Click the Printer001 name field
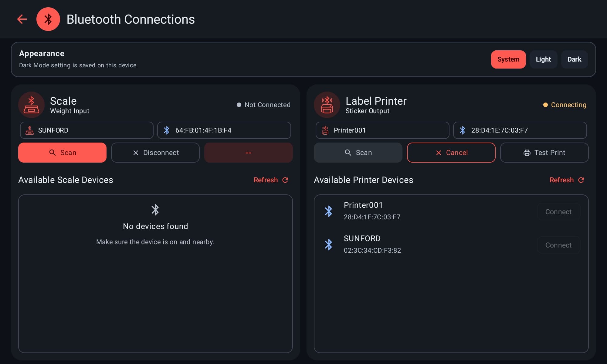 pos(382,130)
